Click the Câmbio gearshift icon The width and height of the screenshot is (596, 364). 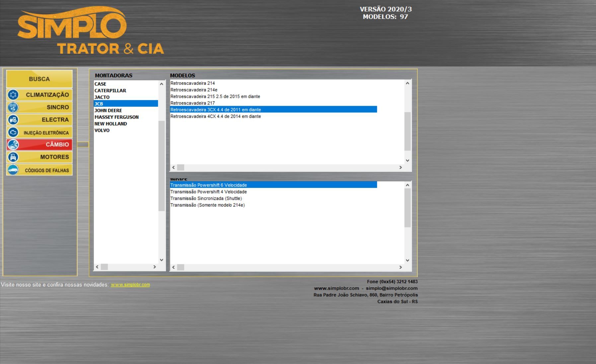click(13, 145)
